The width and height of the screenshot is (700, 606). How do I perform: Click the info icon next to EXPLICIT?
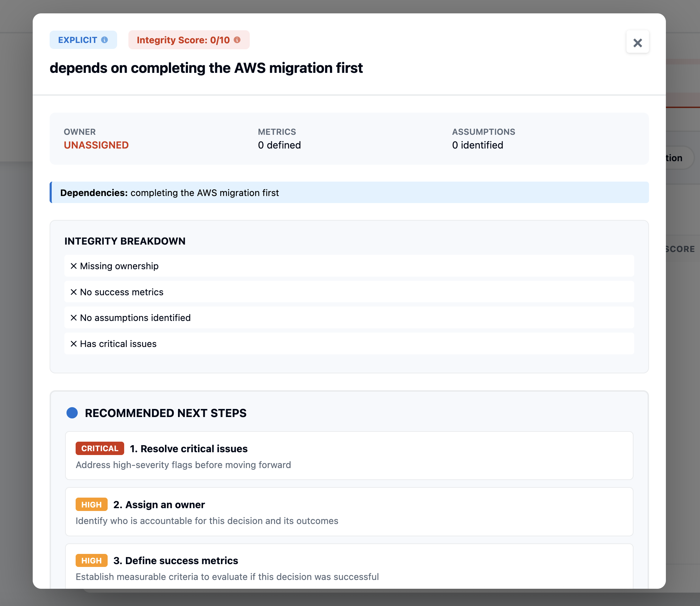(104, 40)
